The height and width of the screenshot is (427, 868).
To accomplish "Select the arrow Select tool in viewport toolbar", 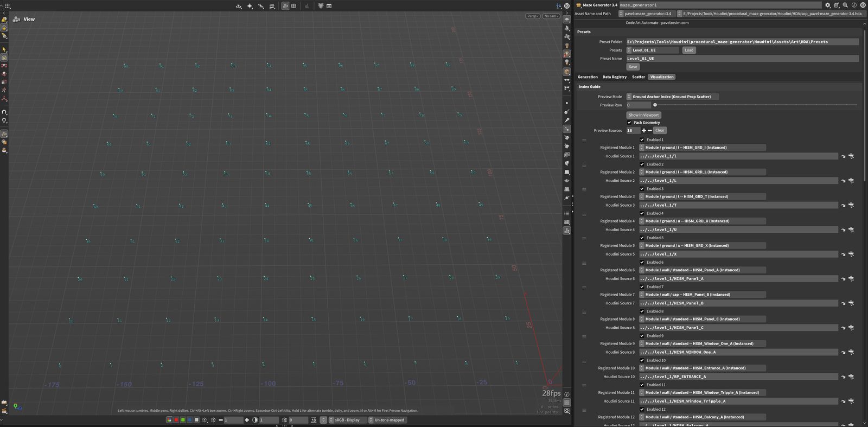I will [4, 49].
